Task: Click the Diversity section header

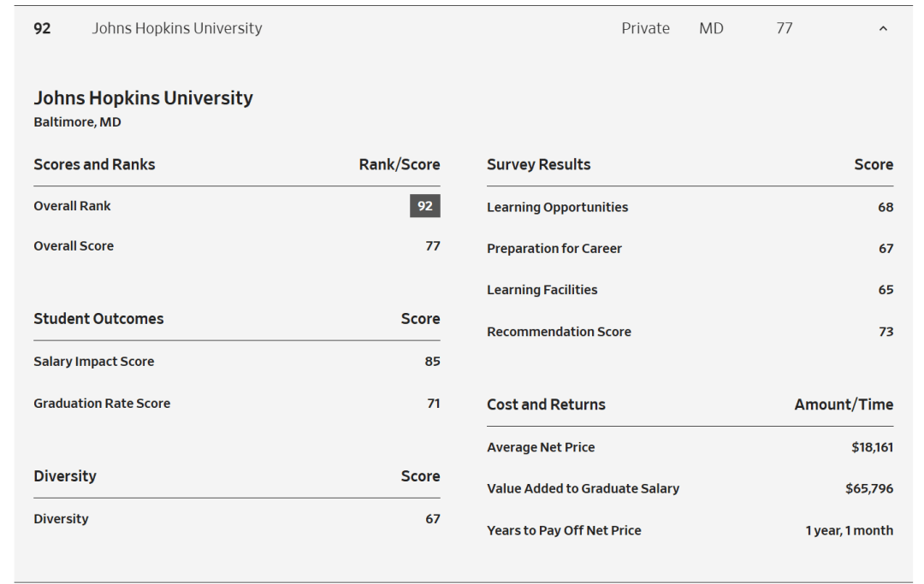Action: [x=65, y=476]
